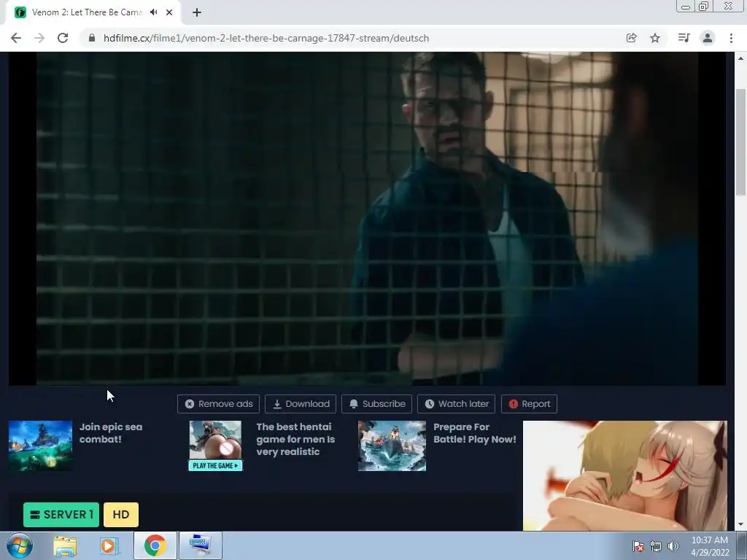The width and height of the screenshot is (747, 560).
Task: Click scrollbar down arrow
Action: 740,524
